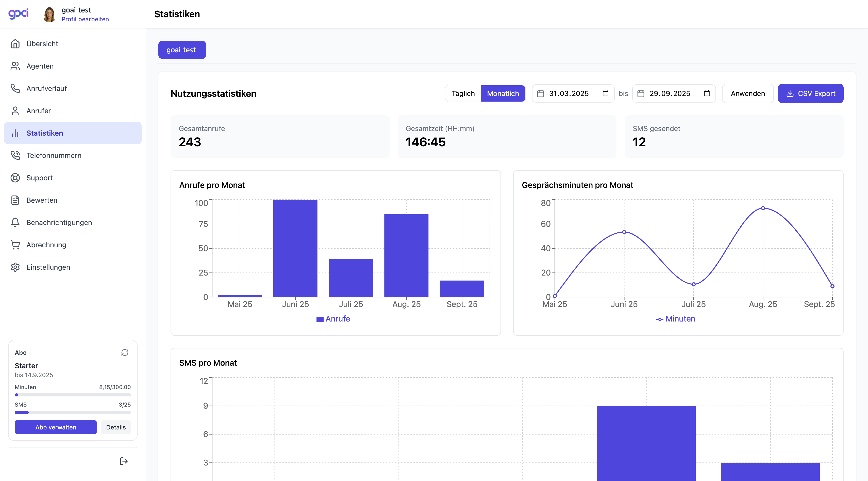The width and height of the screenshot is (868, 481).
Task: Click the Telefonnummern phone icon
Action: point(15,155)
